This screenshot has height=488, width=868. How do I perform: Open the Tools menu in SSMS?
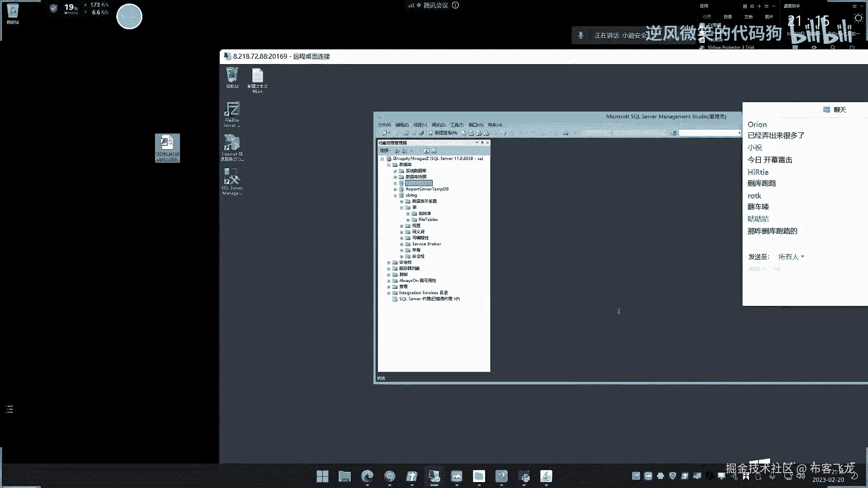(x=457, y=125)
